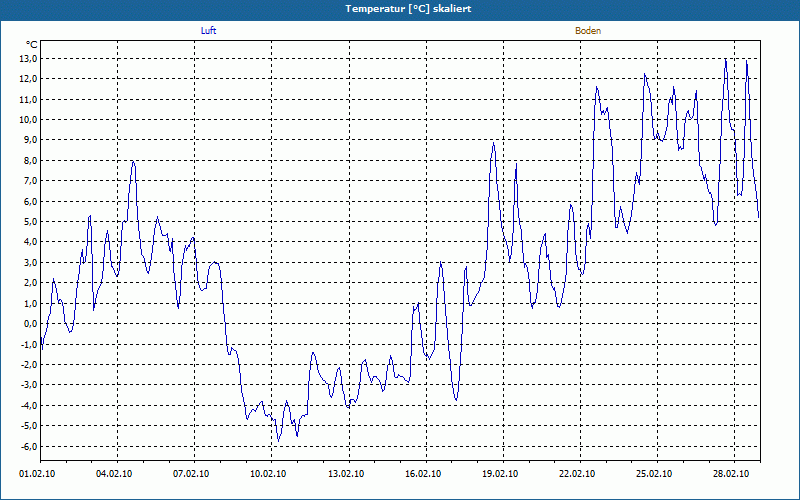The image size is (800, 500).
Task: Select the 7,0 y-axis label
Action: click(30, 181)
